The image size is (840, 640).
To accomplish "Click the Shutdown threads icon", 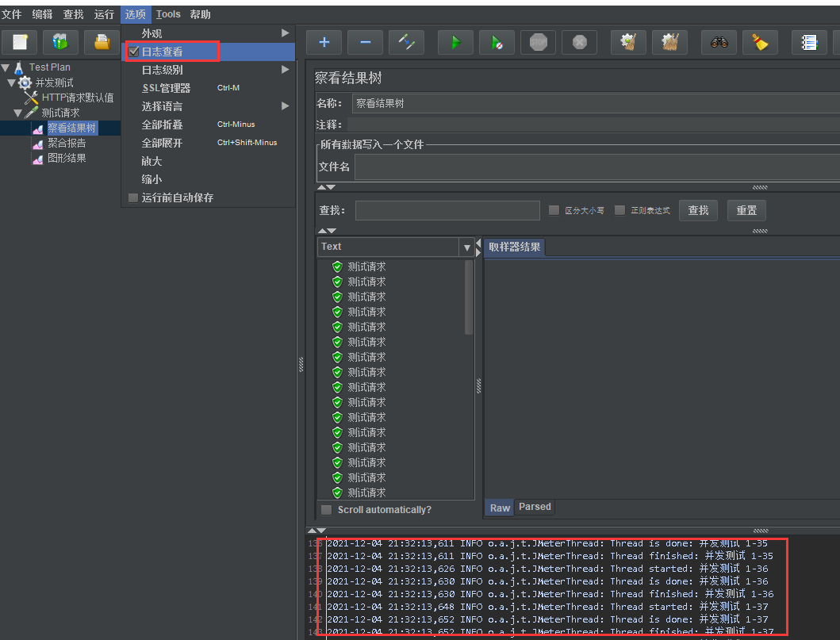I will pos(580,42).
